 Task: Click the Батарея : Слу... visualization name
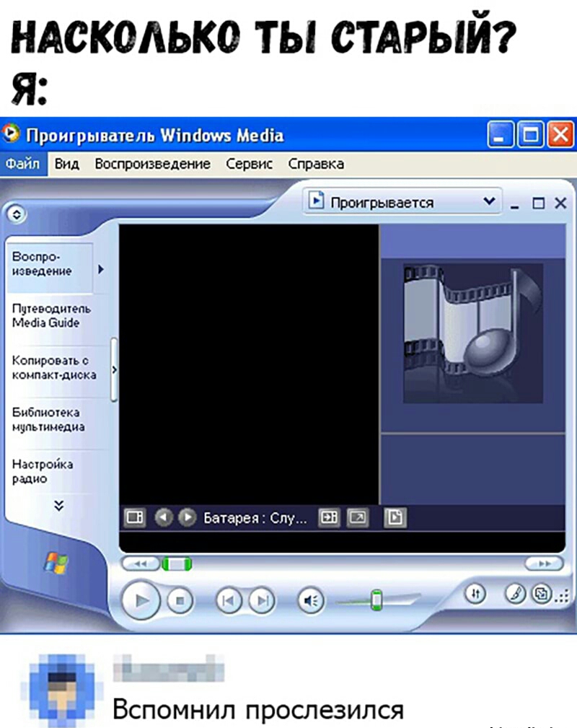point(255,517)
